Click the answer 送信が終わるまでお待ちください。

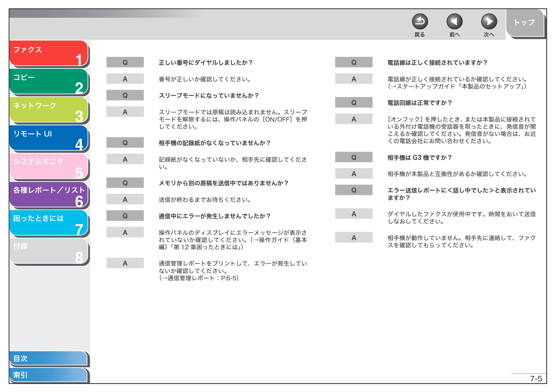[x=205, y=200]
